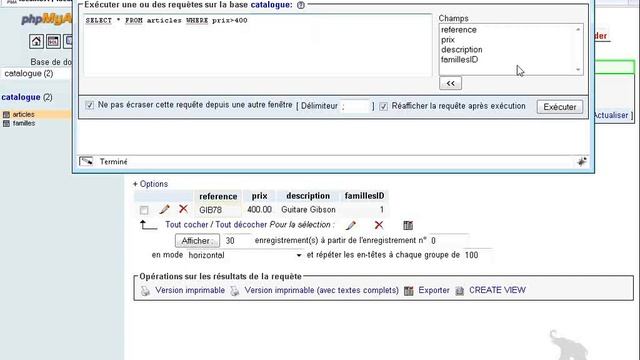640x360 pixels.
Task: Click into the SQL query text area
Action: click(258, 45)
